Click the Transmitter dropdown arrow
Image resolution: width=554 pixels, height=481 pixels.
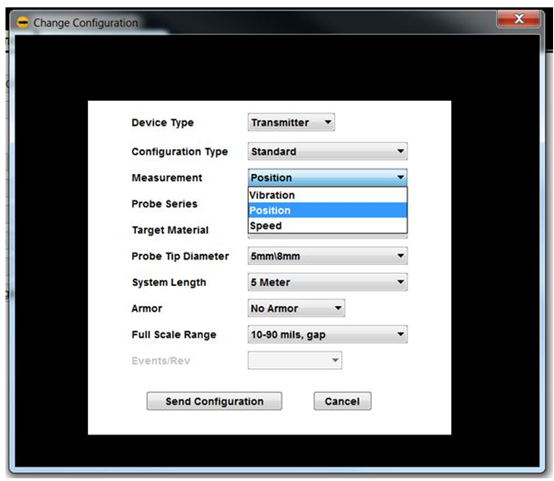pos(328,122)
